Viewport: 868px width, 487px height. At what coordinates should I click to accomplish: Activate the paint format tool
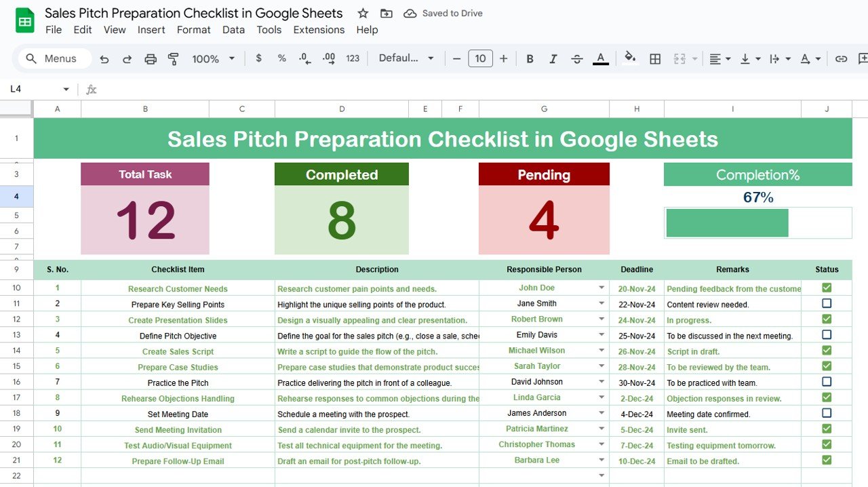pyautogui.click(x=174, y=59)
